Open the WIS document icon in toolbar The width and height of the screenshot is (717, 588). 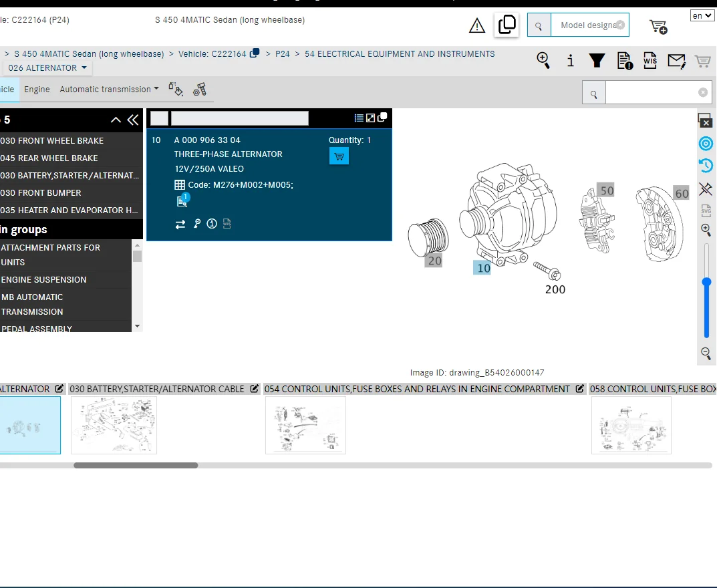(650, 60)
